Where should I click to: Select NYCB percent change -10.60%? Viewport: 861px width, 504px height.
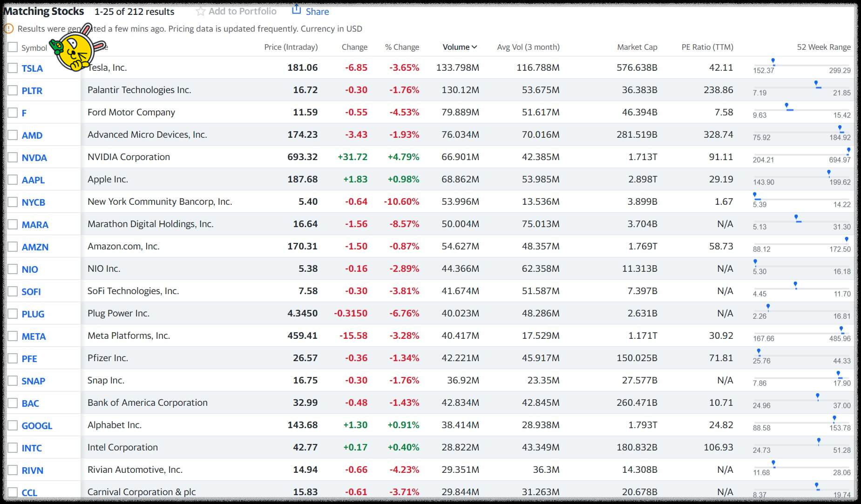pyautogui.click(x=401, y=202)
